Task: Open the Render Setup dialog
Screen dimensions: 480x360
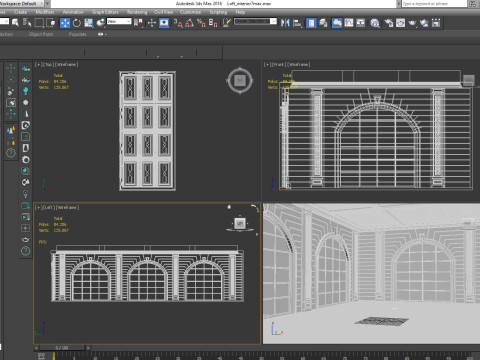Action: pyautogui.click(x=389, y=23)
